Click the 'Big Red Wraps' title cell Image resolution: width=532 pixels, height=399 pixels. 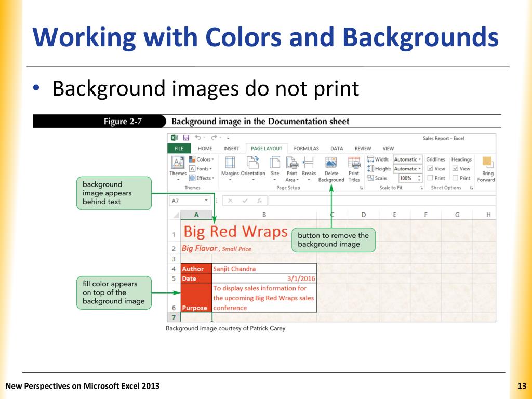(x=235, y=232)
